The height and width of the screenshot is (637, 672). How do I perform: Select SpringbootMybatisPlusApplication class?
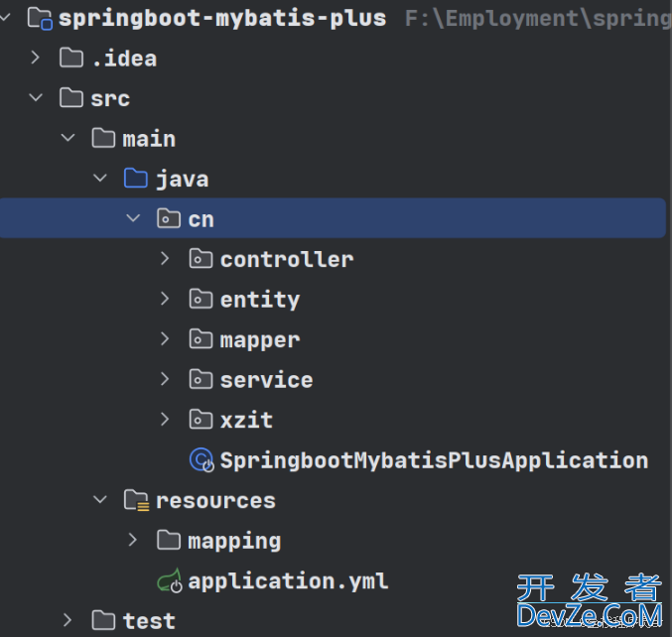[434, 460]
